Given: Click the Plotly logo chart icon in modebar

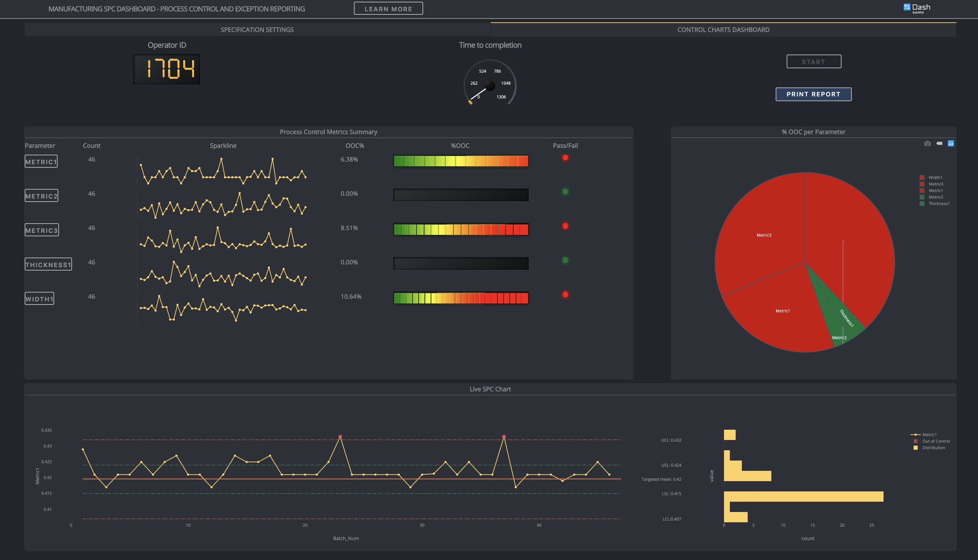Looking at the screenshot, I should coord(951,143).
